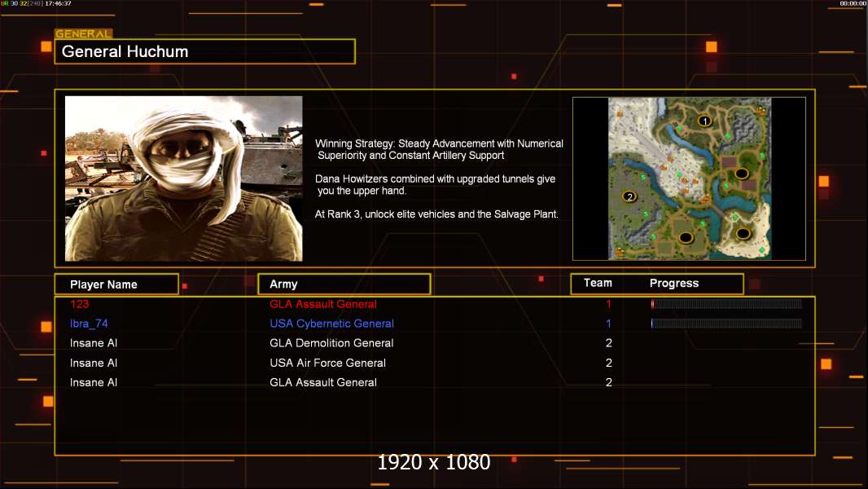Click the Winning Strategy description text
The height and width of the screenshot is (489, 868).
(x=439, y=149)
